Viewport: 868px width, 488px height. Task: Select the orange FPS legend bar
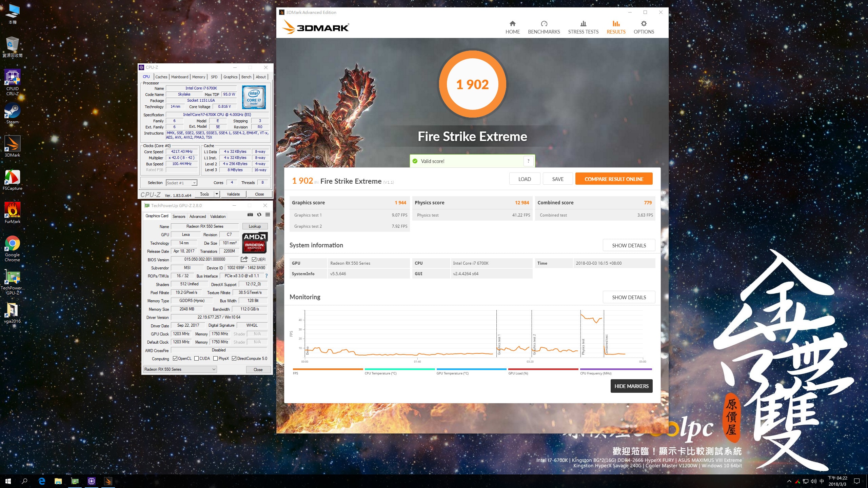328,369
